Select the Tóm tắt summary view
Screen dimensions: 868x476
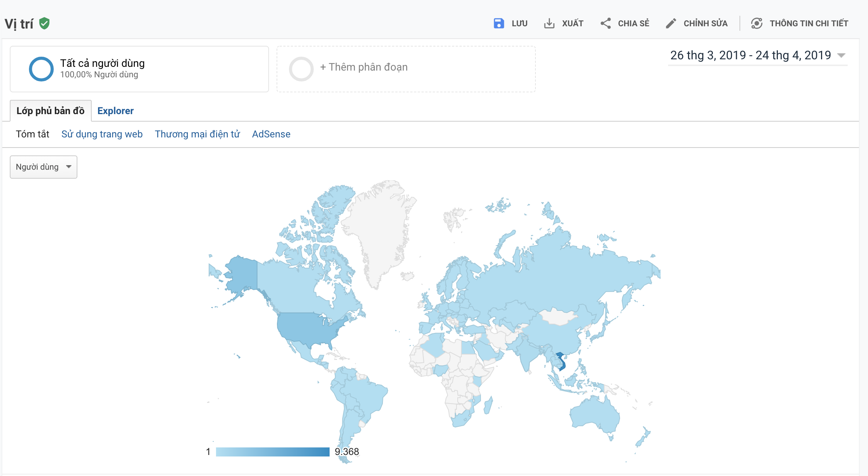tap(32, 134)
